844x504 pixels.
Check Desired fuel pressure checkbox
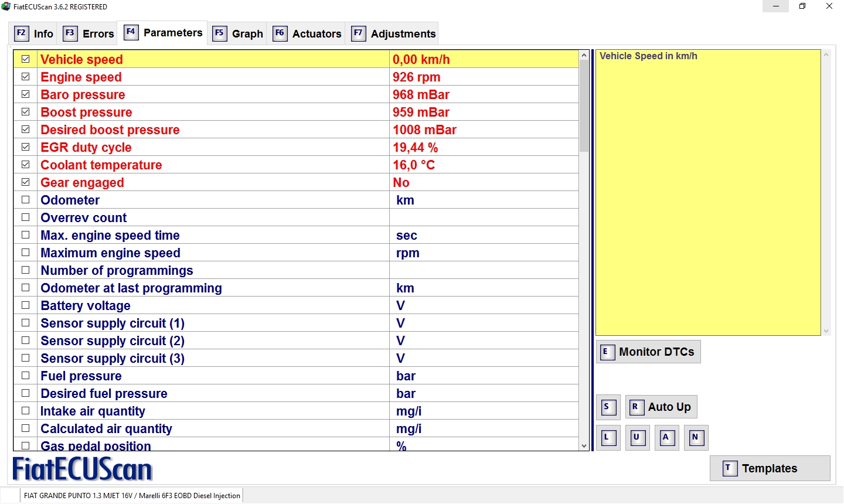coord(26,393)
